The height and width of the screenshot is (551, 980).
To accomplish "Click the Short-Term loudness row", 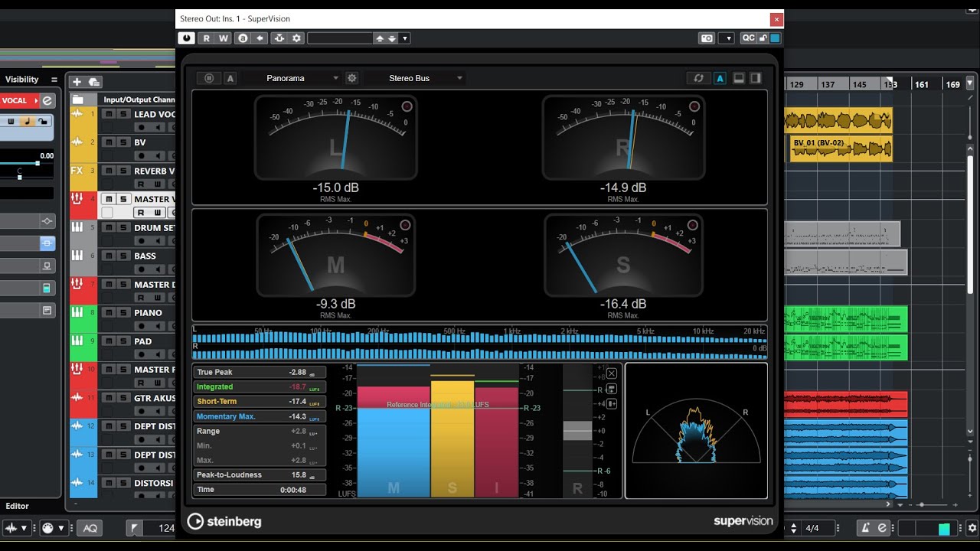I will [x=260, y=402].
